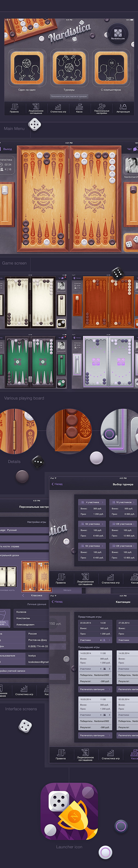Click the kostya username field

click(37, 655)
